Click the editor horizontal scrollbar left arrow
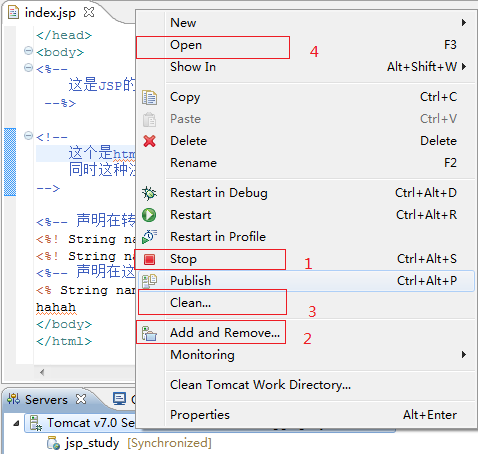The width and height of the screenshot is (478, 455). click(x=42, y=372)
